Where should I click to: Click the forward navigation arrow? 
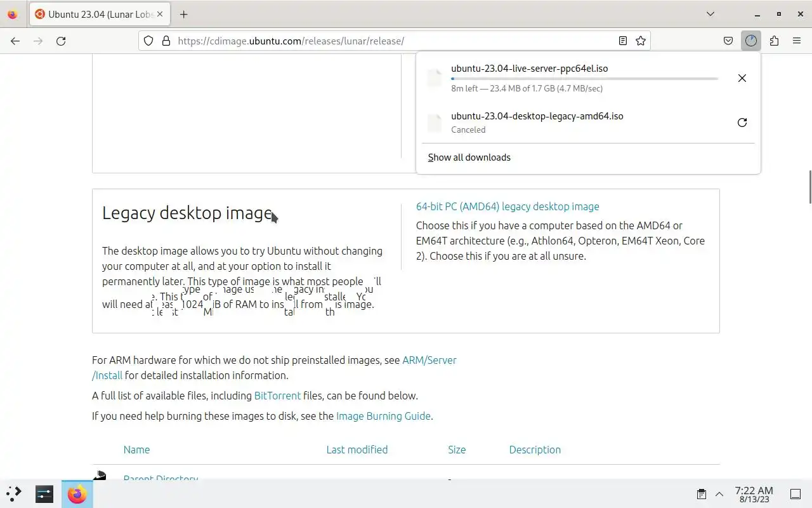point(38,41)
